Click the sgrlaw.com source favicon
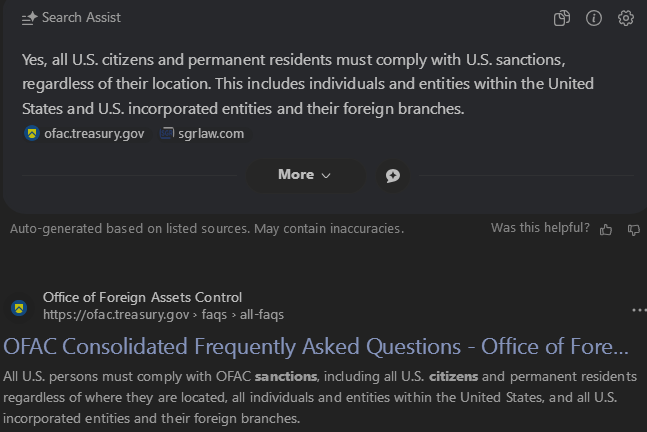Viewport: 647px width, 432px height. (x=167, y=133)
